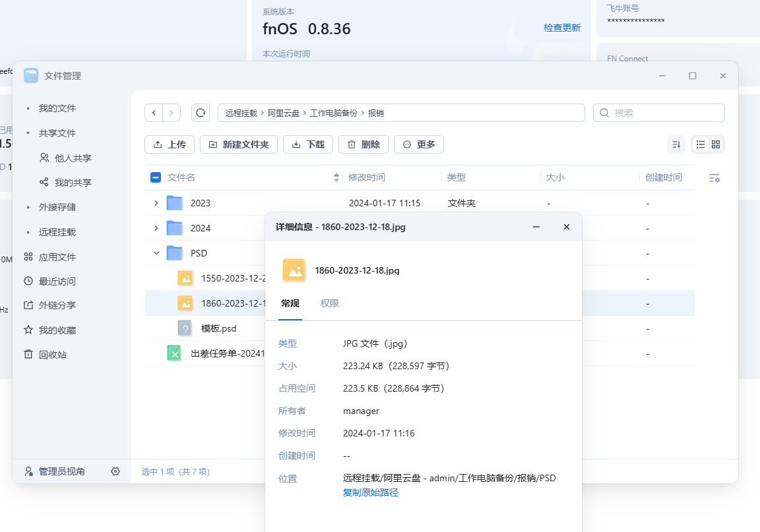Viewport: 760px width, 532px height.
Task: Open 外链分享 in the sidebar
Action: coord(50,305)
